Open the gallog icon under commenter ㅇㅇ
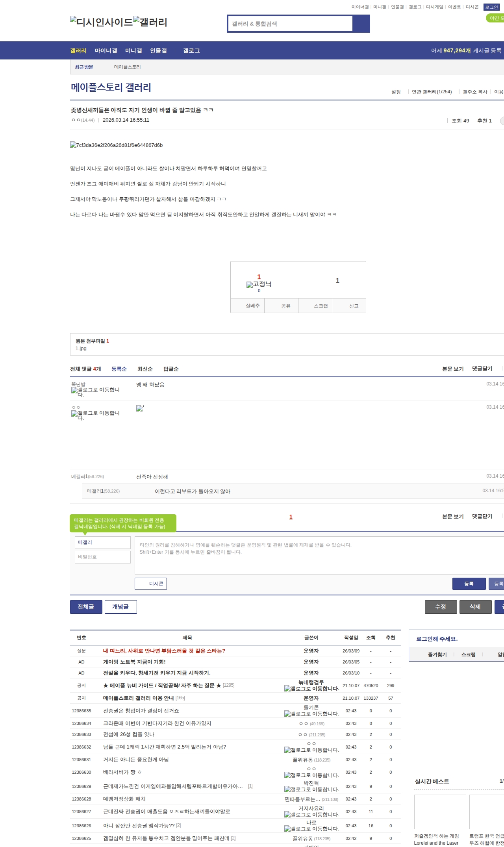Image resolution: width=504 pixels, height=847 pixels. [95, 415]
